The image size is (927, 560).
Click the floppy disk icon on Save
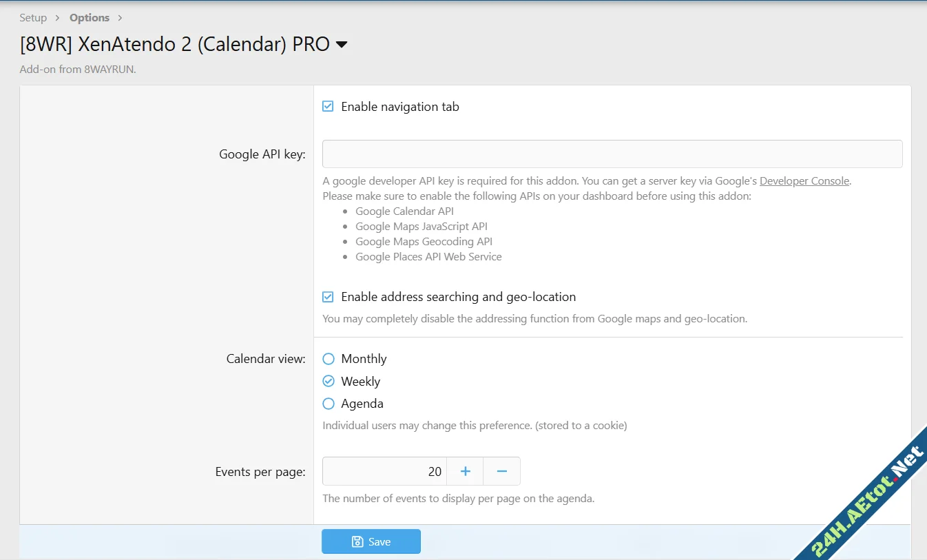(357, 541)
